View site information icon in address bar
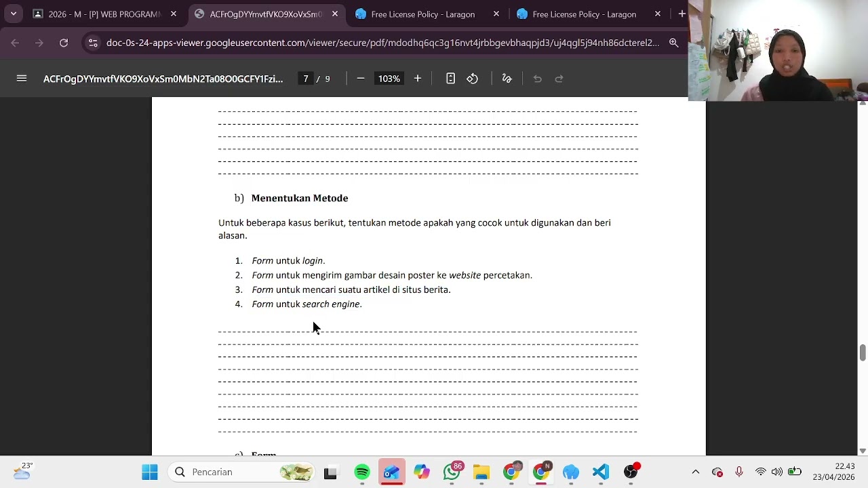This screenshot has width=868, height=488. [x=93, y=43]
